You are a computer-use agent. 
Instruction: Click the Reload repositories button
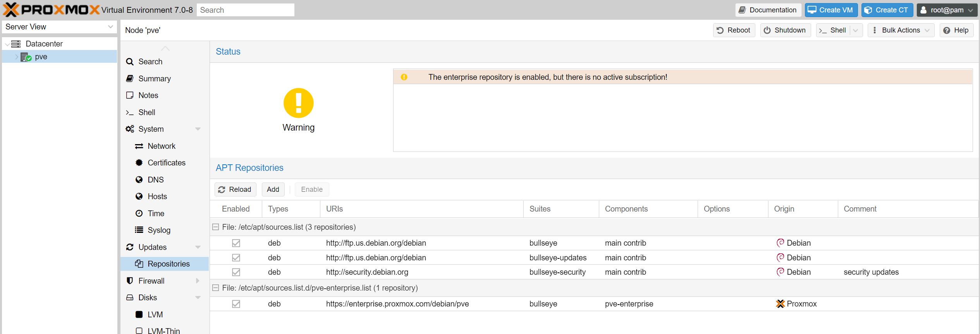pos(235,189)
